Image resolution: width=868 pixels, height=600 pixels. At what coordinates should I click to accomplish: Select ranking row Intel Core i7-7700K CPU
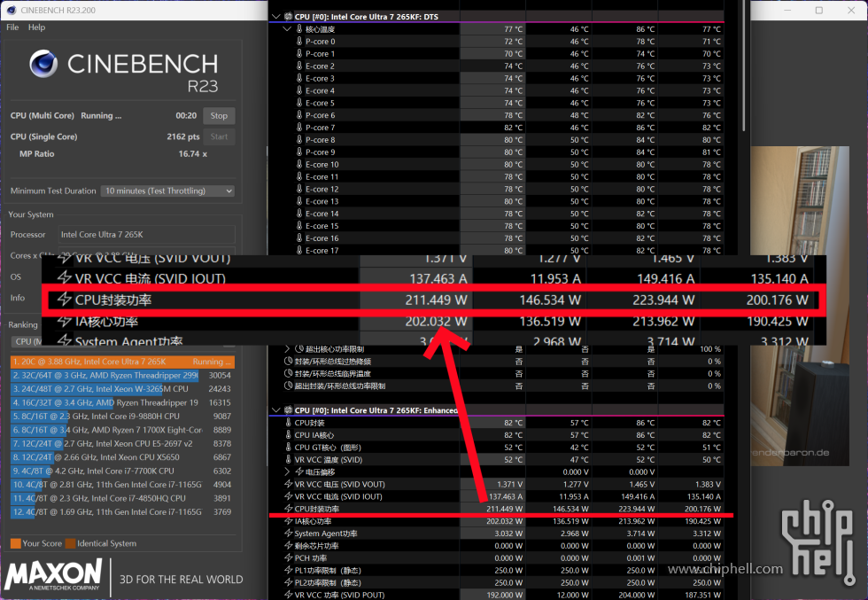[x=122, y=471]
